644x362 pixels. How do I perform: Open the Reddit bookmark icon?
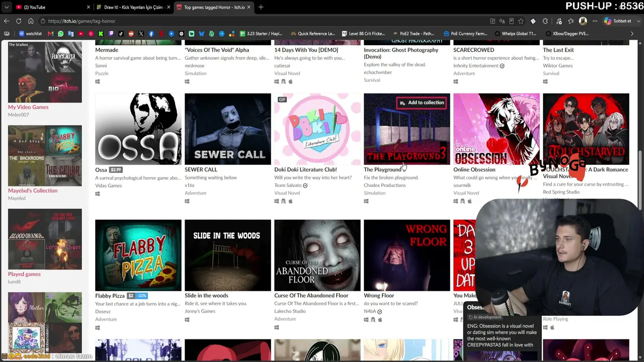pyautogui.click(x=131, y=34)
